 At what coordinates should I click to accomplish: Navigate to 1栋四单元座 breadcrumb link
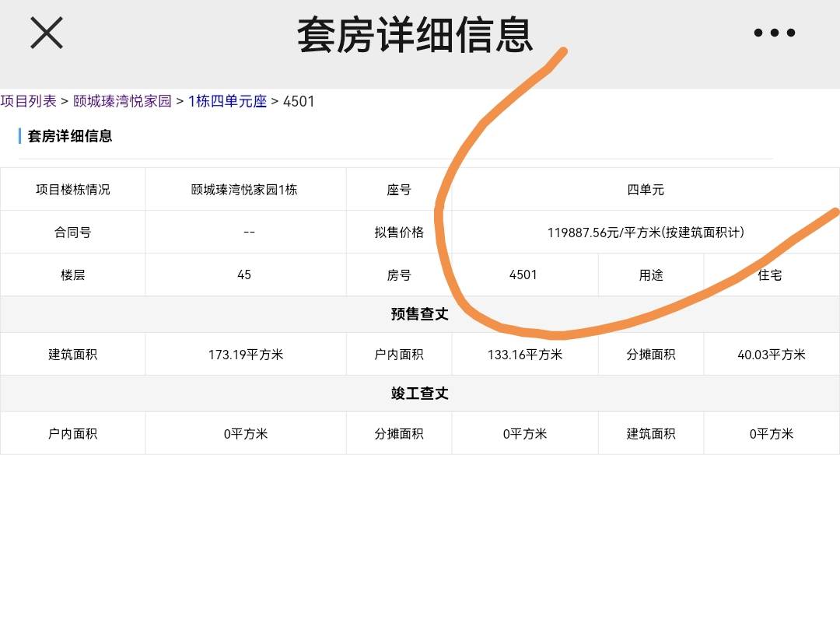(227, 101)
